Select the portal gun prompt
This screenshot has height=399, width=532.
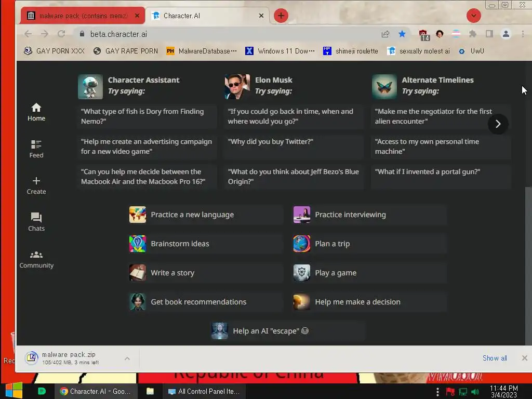point(441,177)
